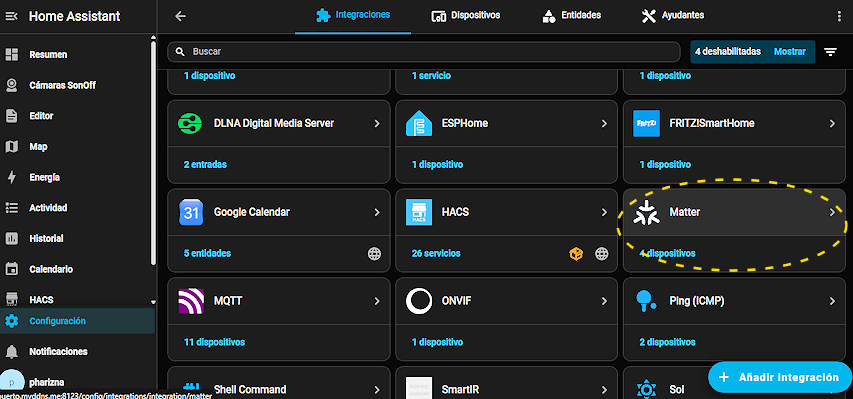
Task: Open '1 dispositivo' under ESPHome
Action: [x=437, y=164]
